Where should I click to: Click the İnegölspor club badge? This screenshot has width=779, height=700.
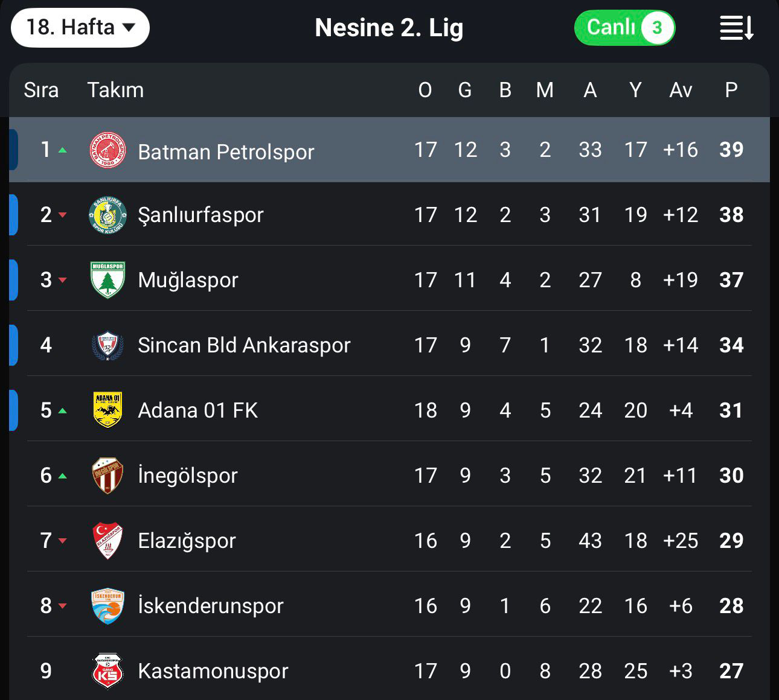click(x=107, y=476)
